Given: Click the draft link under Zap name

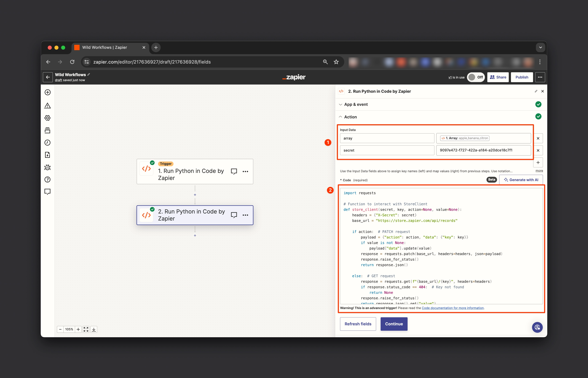Looking at the screenshot, I should coord(58,80).
